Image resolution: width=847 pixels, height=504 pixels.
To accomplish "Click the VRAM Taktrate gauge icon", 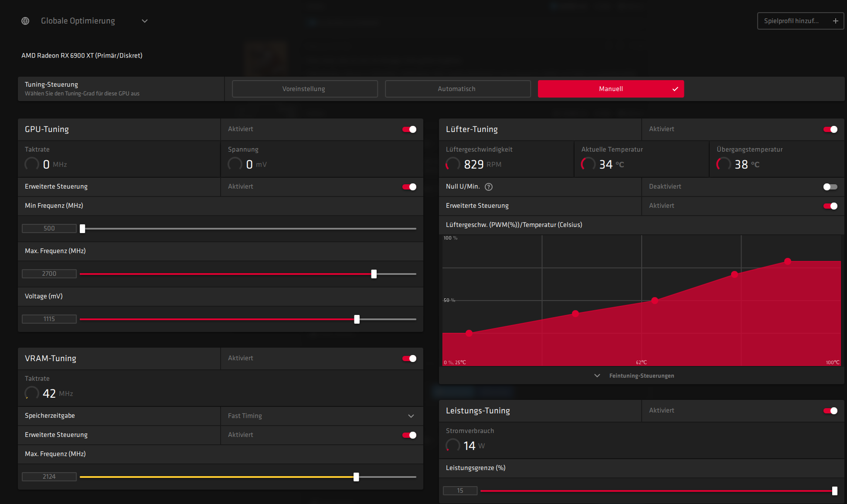I will [32, 393].
